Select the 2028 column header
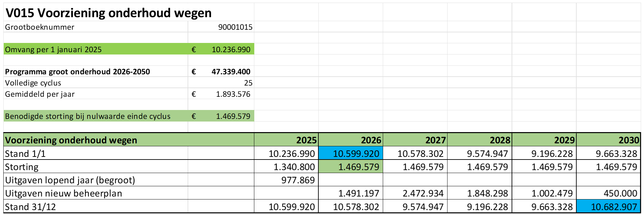This screenshot has height=215, width=644. pyautogui.click(x=500, y=140)
